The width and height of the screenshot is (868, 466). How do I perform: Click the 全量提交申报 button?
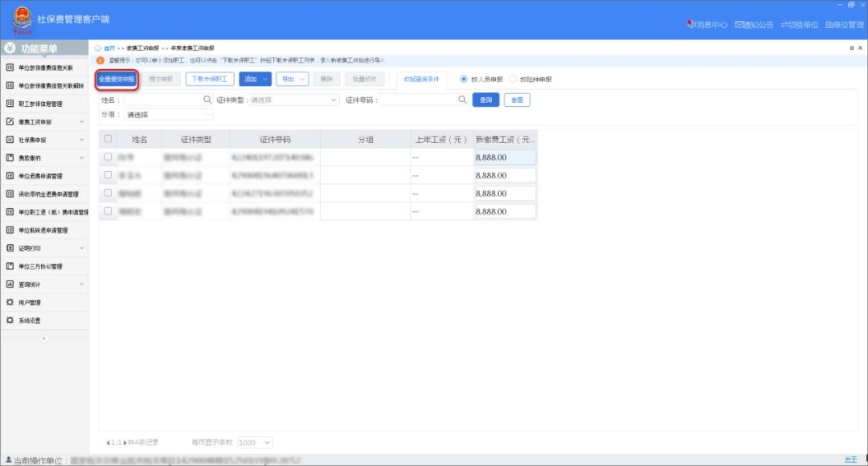tap(117, 80)
